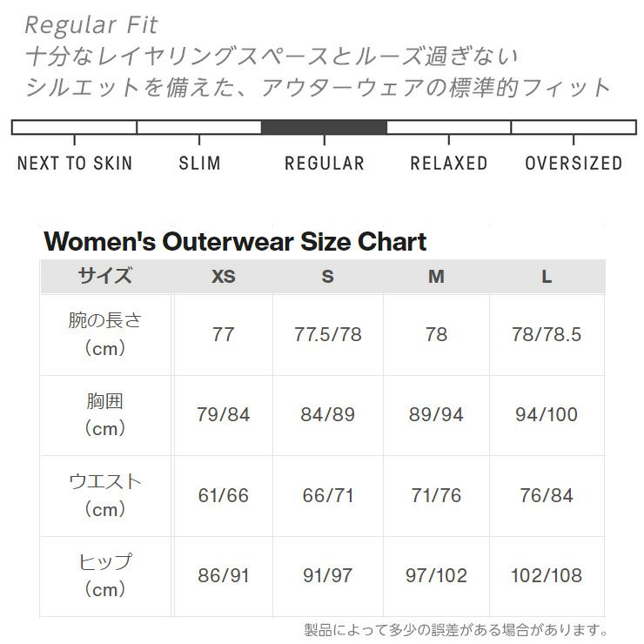Select the S column header

(327, 277)
